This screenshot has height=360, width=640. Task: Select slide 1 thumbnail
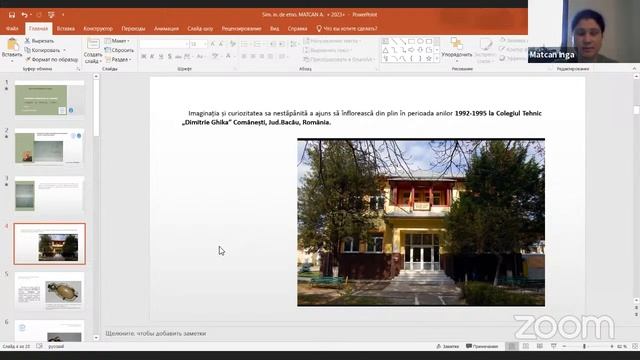[x=49, y=99]
